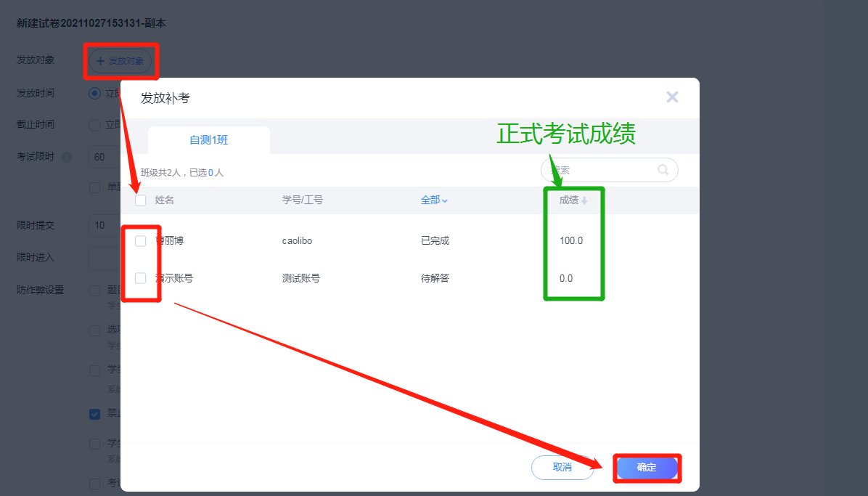Tick checkbox for 测试账号 row

[x=141, y=278]
